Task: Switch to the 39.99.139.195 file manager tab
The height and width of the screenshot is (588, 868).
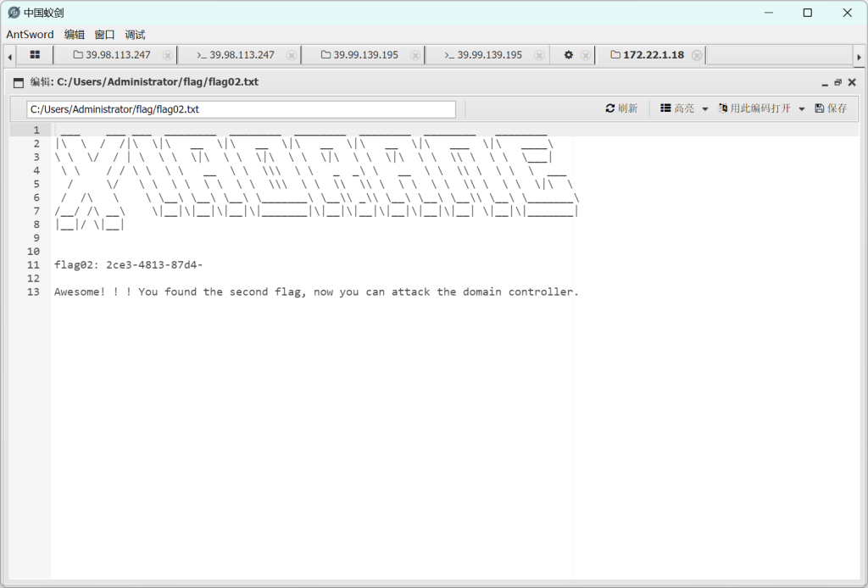Action: [x=359, y=55]
